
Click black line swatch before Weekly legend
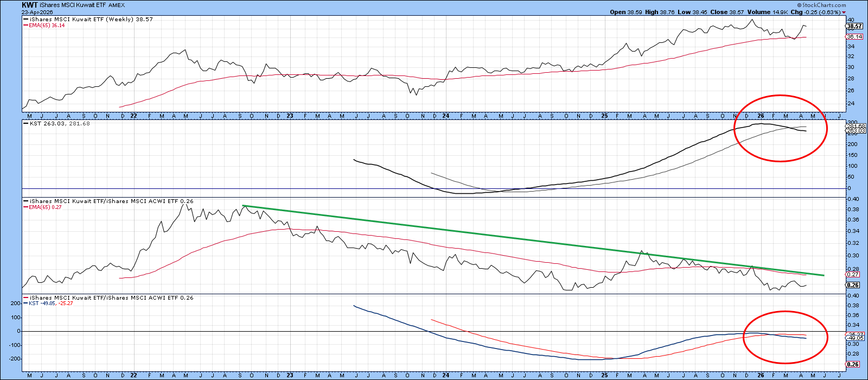(x=27, y=19)
